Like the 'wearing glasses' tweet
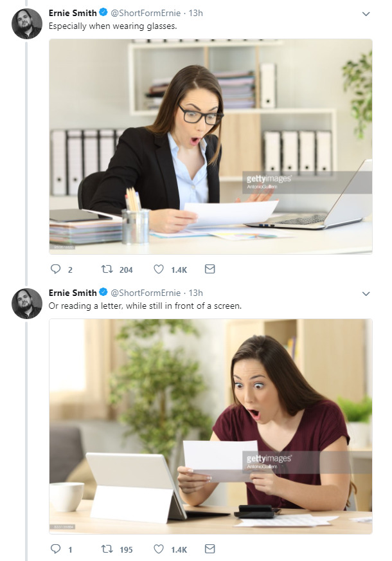The height and width of the screenshot is (561, 392). point(159,270)
